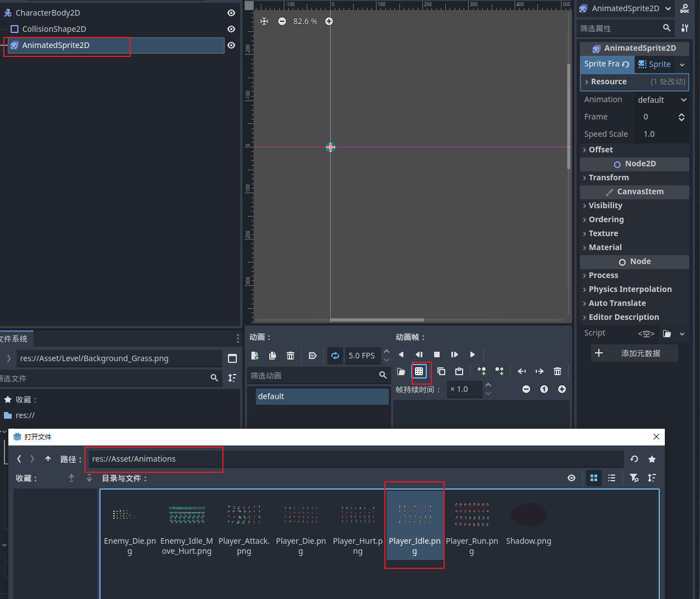Click open docs icon in inspector
700x599 pixels.
pyautogui.click(x=685, y=8)
